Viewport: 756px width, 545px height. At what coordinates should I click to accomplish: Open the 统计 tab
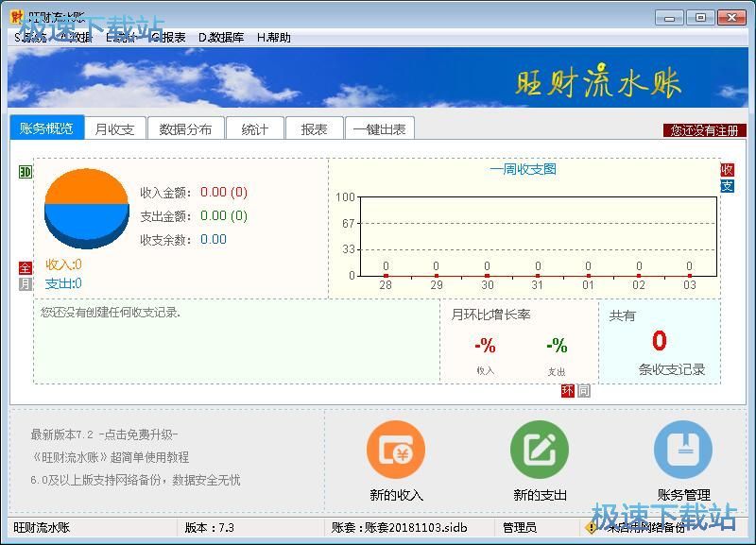click(254, 129)
